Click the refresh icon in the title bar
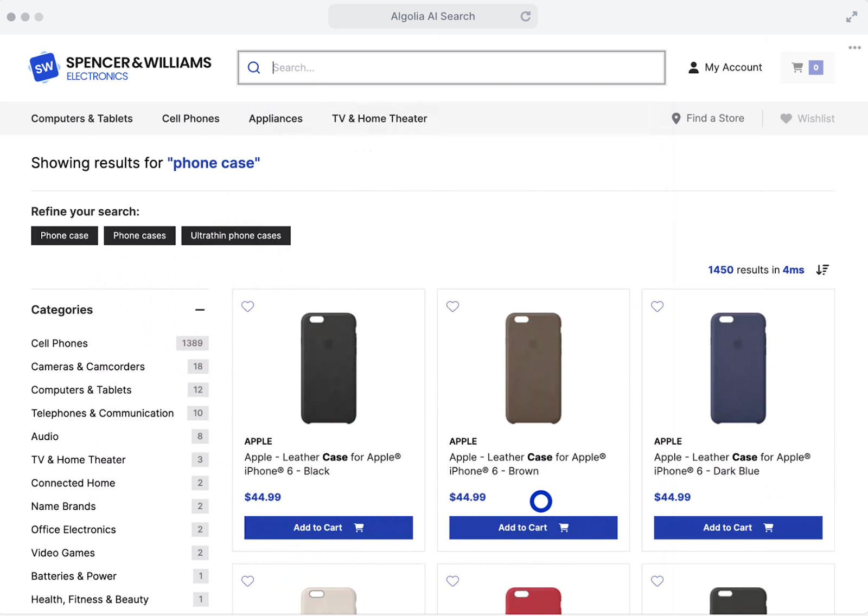 pos(525,16)
